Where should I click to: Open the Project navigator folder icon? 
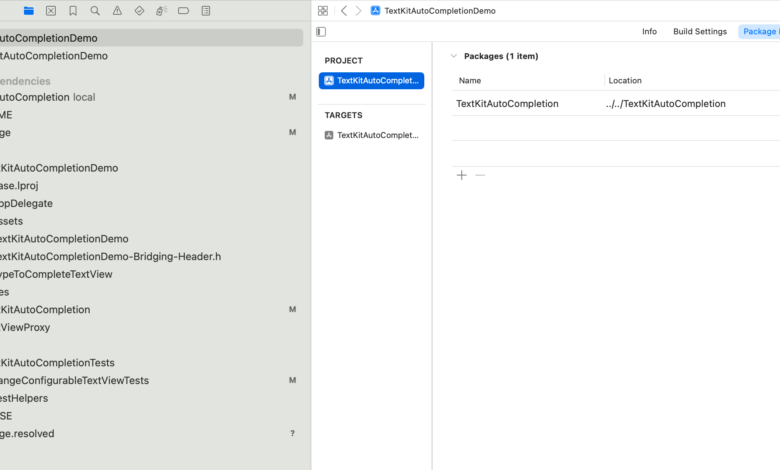[x=29, y=11]
